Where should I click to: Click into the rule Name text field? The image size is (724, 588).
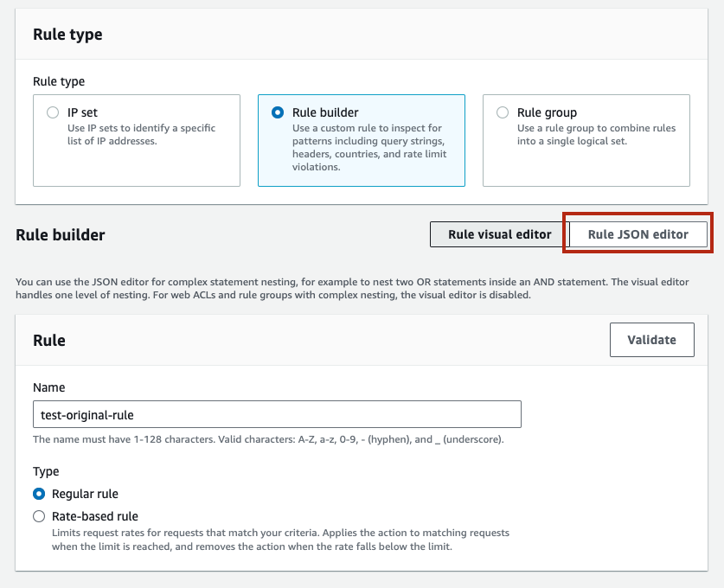(x=277, y=414)
